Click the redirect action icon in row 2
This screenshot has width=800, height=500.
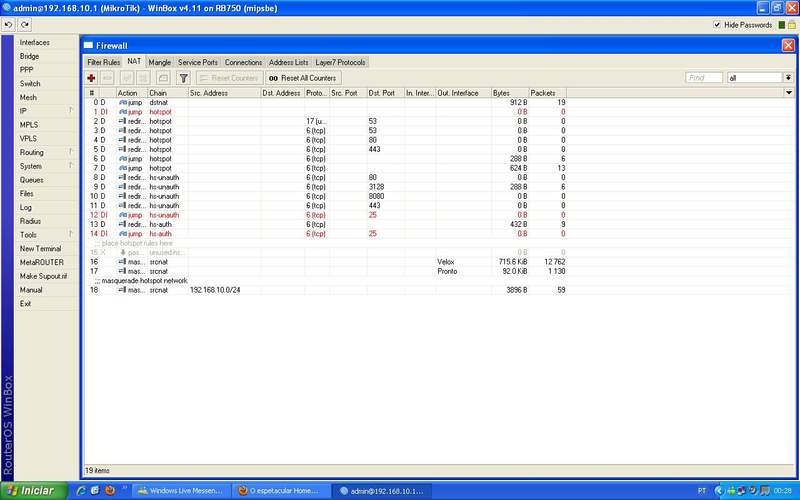(122, 121)
